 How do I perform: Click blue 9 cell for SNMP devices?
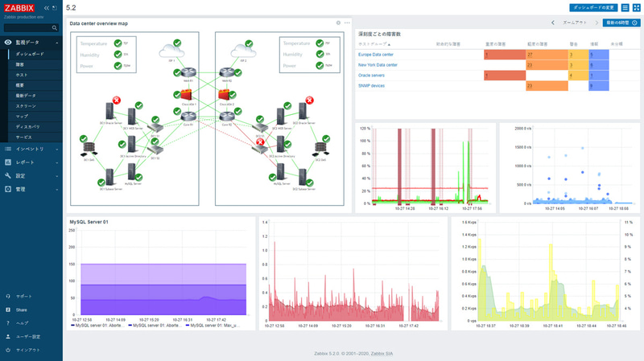[x=599, y=86]
